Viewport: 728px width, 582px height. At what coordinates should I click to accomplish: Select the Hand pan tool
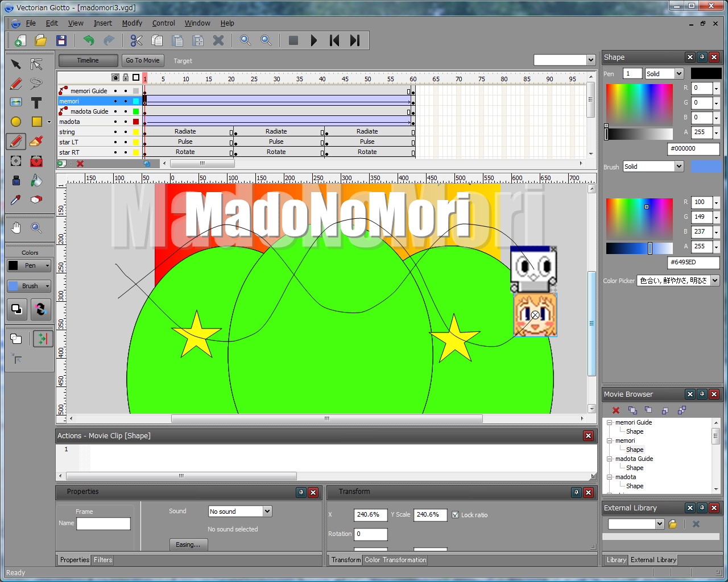click(x=16, y=228)
